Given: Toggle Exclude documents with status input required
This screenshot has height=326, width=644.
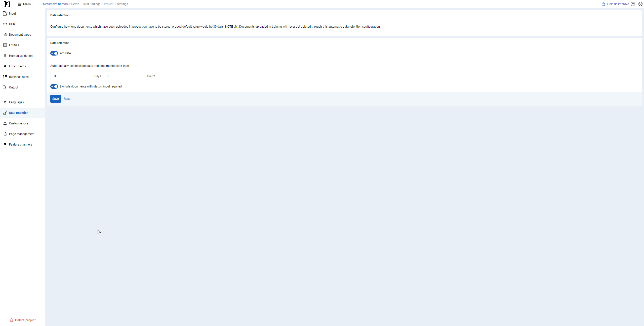Looking at the screenshot, I should [x=54, y=86].
